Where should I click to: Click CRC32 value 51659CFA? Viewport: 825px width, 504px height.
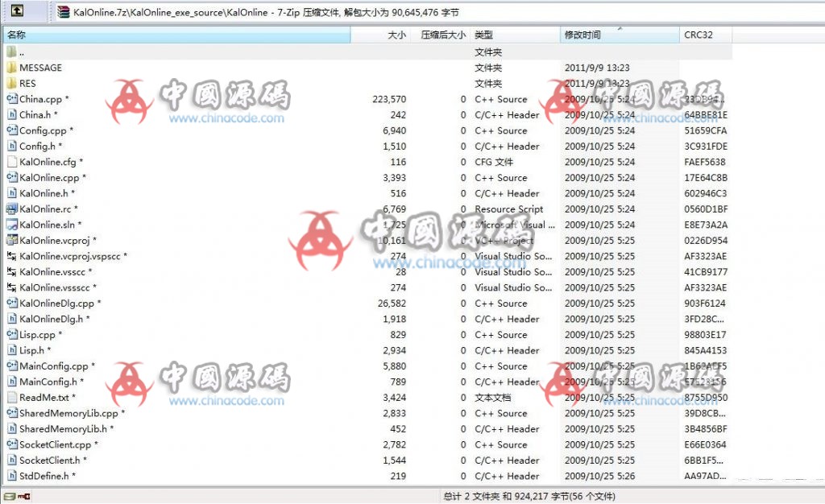[706, 130]
